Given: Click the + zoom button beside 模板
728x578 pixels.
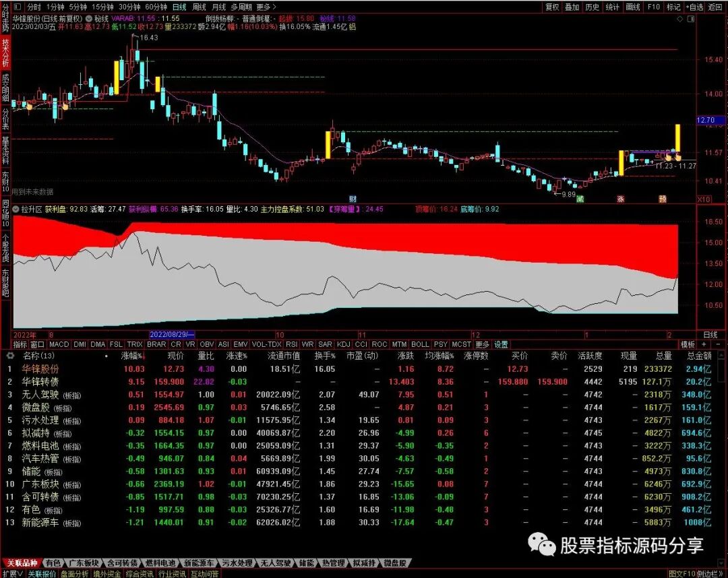Looking at the screenshot, I should pos(704,345).
